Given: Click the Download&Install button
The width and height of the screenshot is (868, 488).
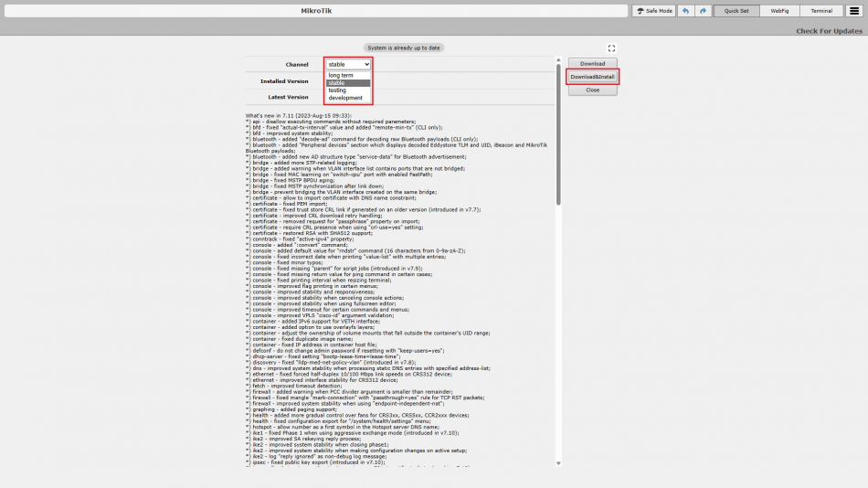Looking at the screenshot, I should 592,77.
